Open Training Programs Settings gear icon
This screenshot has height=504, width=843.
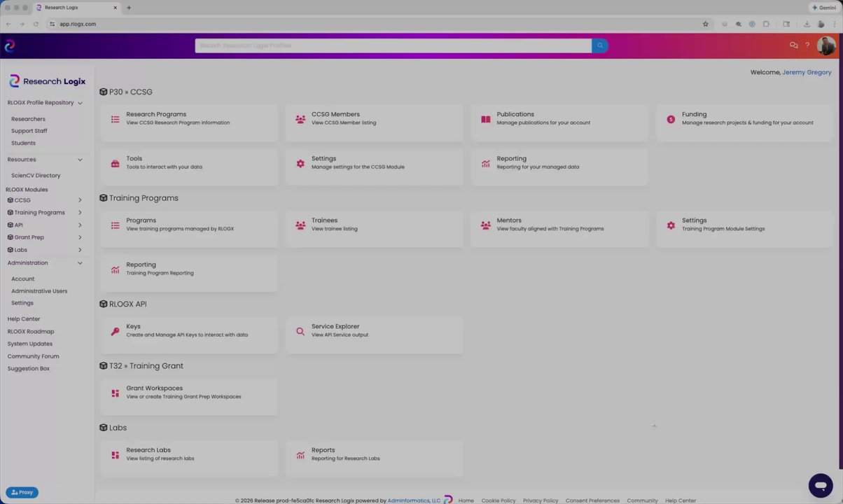(x=671, y=225)
